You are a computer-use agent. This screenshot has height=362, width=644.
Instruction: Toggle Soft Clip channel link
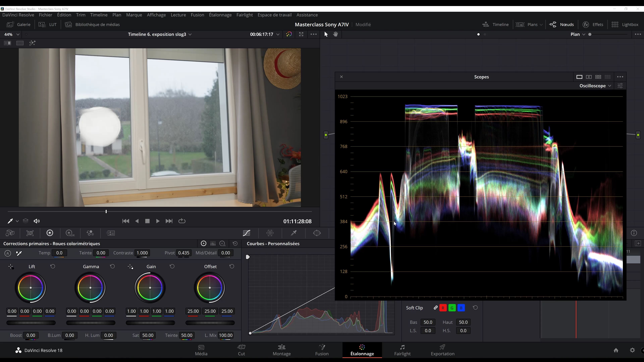coord(435,308)
